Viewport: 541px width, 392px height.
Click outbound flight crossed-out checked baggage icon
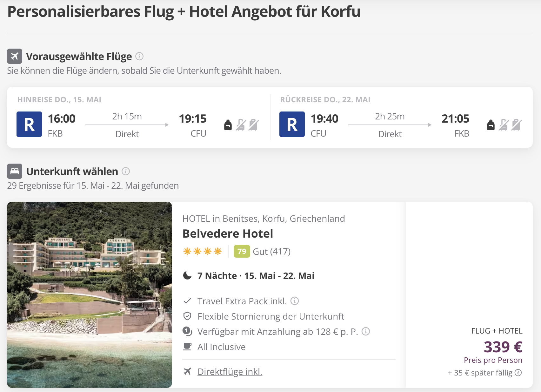[x=254, y=125]
